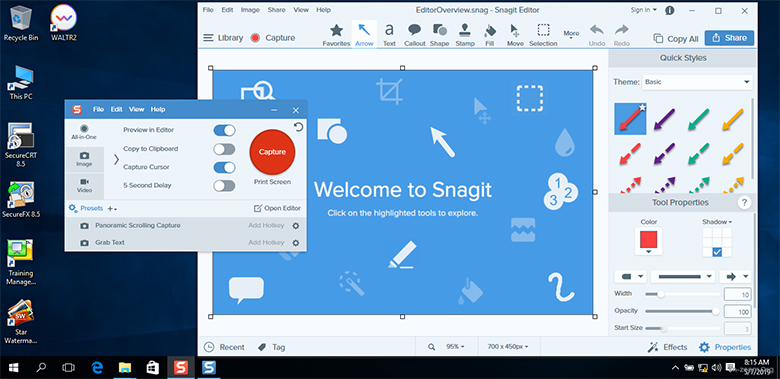This screenshot has height=379, width=780.
Task: Open Editor's Share menu
Action: (x=277, y=10)
